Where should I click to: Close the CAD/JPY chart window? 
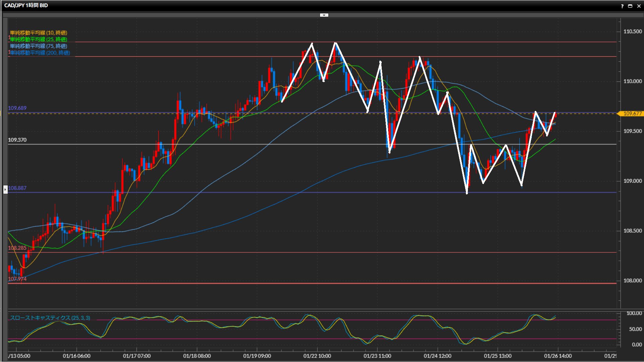[639, 6]
